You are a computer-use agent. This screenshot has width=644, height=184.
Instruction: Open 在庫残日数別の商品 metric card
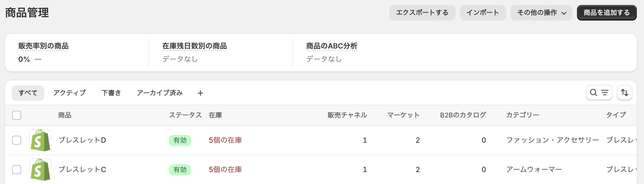[x=221, y=53]
